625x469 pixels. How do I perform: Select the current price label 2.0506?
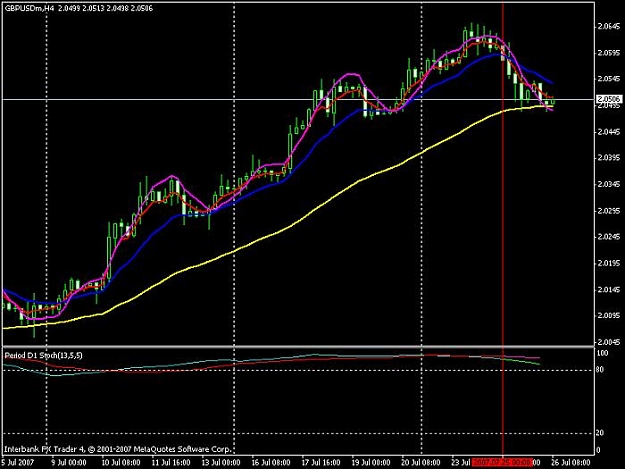pyautogui.click(x=609, y=99)
